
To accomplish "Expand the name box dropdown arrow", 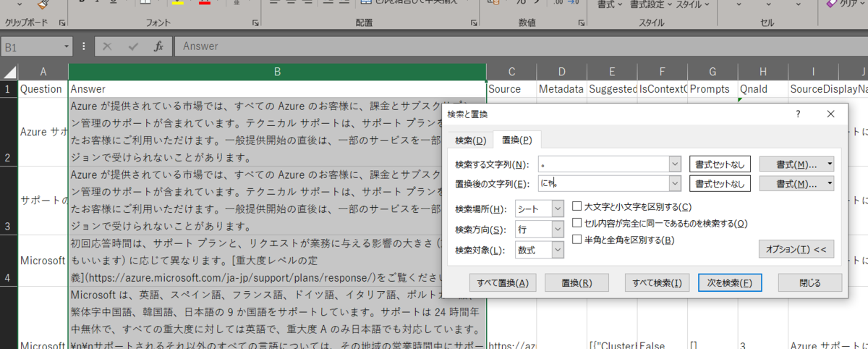I will tap(66, 47).
